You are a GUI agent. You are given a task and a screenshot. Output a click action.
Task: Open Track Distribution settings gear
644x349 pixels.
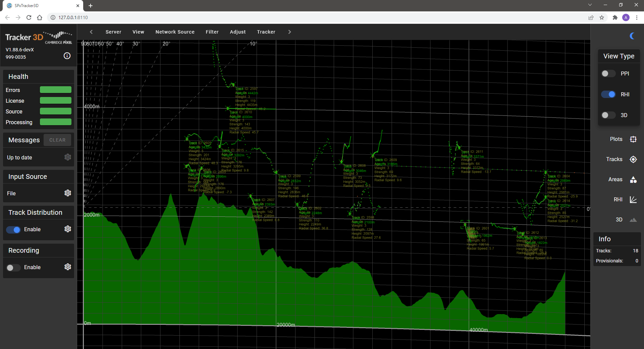[68, 229]
